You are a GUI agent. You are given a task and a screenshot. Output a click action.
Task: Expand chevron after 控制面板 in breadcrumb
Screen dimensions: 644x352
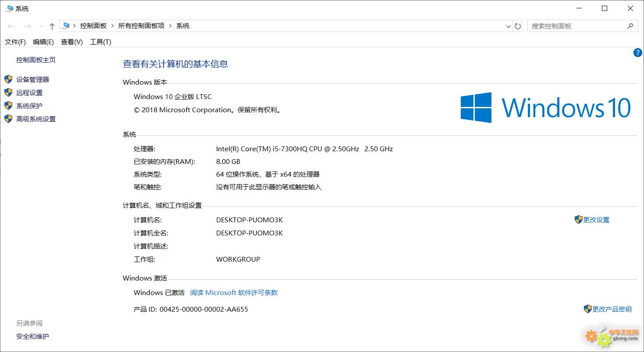[x=113, y=26]
